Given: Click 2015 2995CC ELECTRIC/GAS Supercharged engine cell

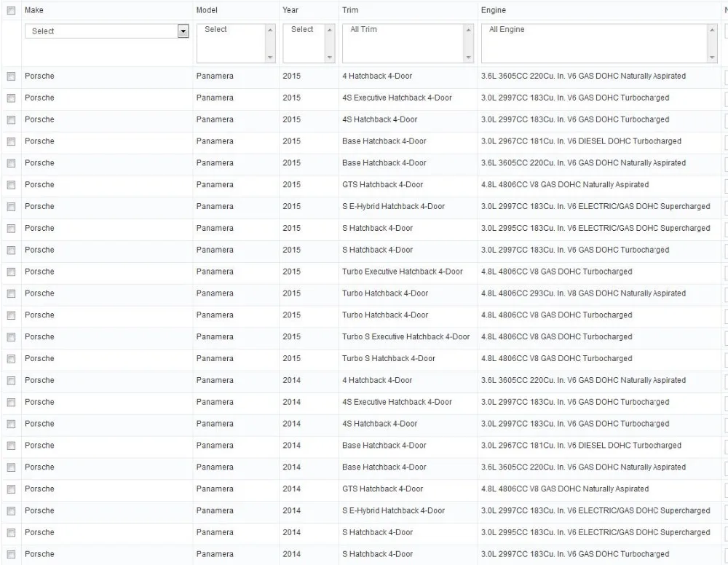Looking at the screenshot, I should [x=596, y=229].
